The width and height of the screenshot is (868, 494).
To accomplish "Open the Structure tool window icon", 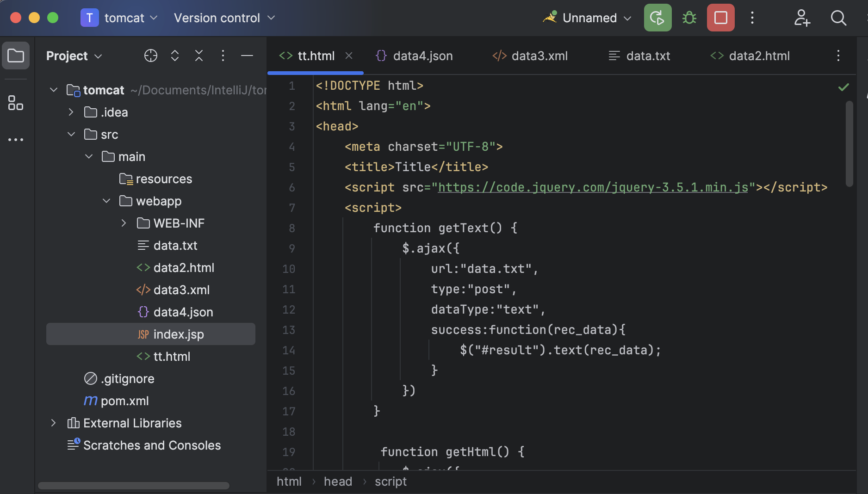I will pos(16,103).
